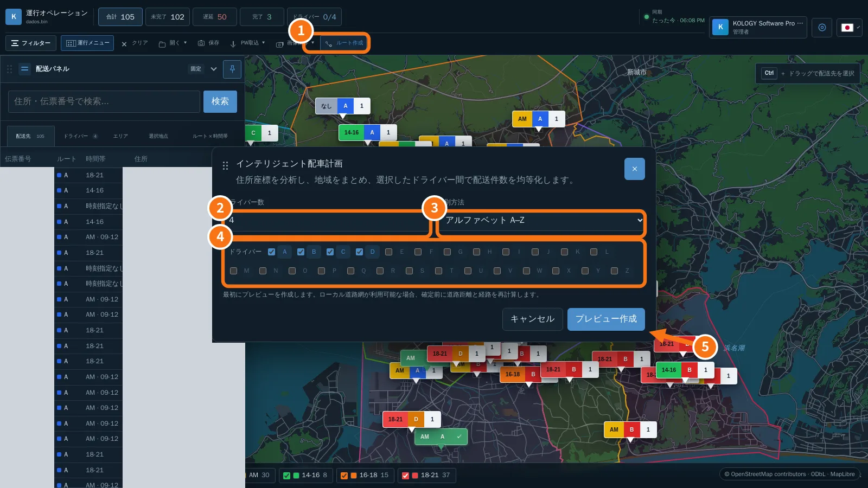The image size is (868, 488).
Task: Uncheck driver B checkbox
Action: tap(301, 252)
